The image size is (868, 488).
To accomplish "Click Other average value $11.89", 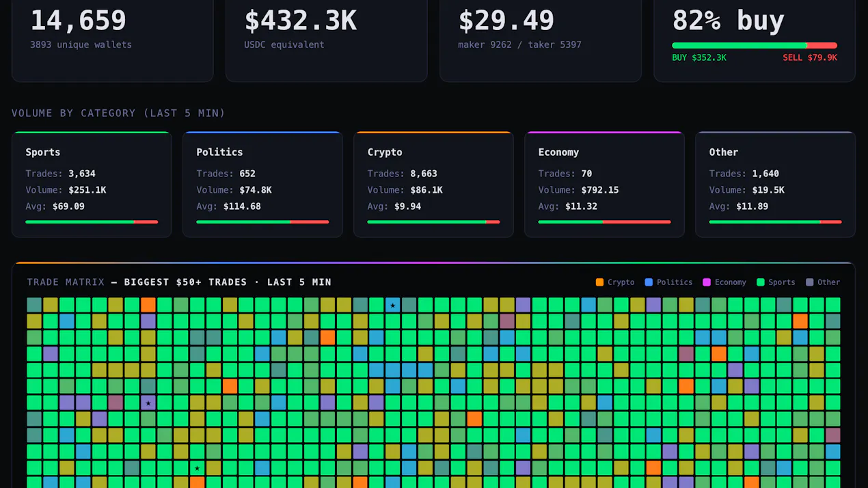I will (x=752, y=206).
